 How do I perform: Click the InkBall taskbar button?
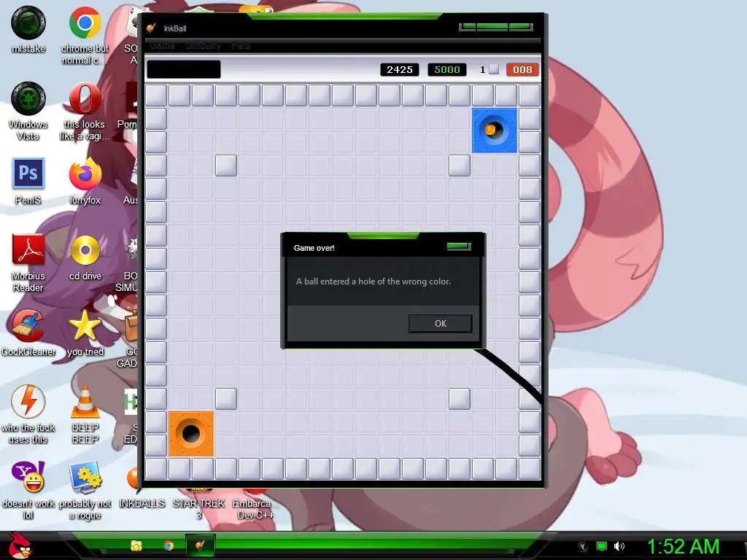tap(200, 545)
